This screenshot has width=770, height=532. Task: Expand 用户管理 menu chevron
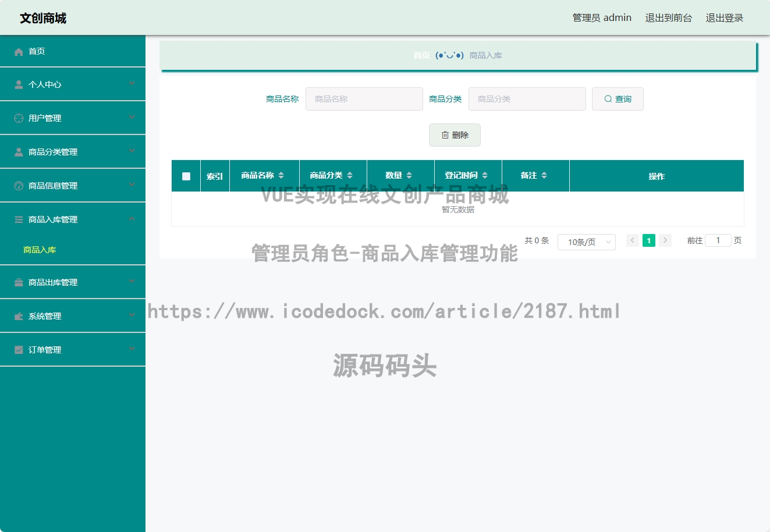(132, 118)
